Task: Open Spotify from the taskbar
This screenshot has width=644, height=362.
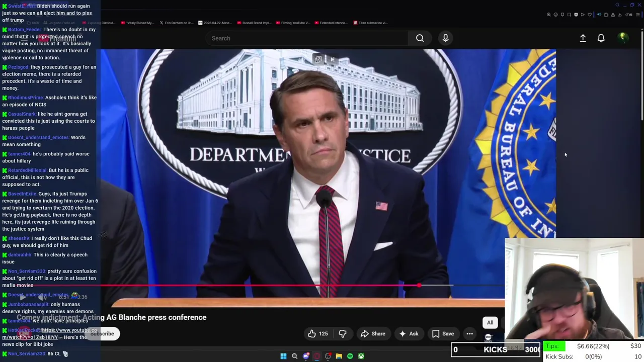Action: point(350,356)
